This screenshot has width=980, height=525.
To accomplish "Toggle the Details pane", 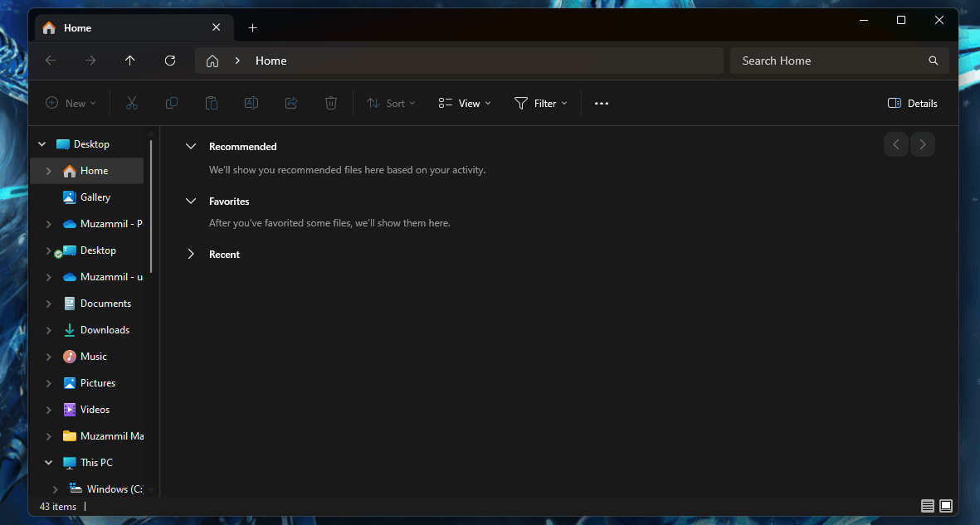I will (913, 103).
